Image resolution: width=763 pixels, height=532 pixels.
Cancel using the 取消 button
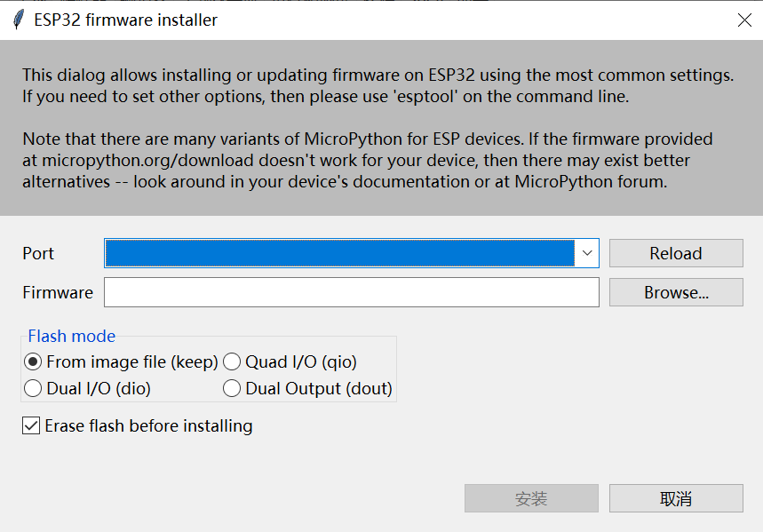click(676, 498)
